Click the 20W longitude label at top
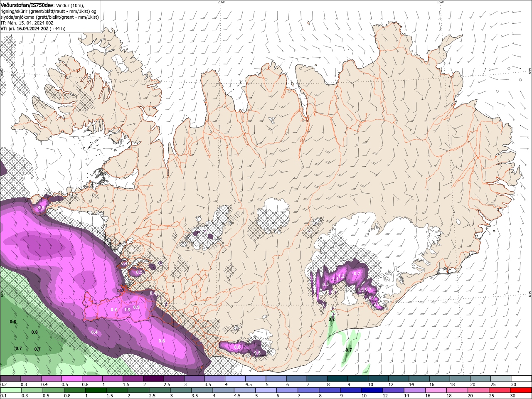Viewport: 532px width, 399px height. point(221,2)
